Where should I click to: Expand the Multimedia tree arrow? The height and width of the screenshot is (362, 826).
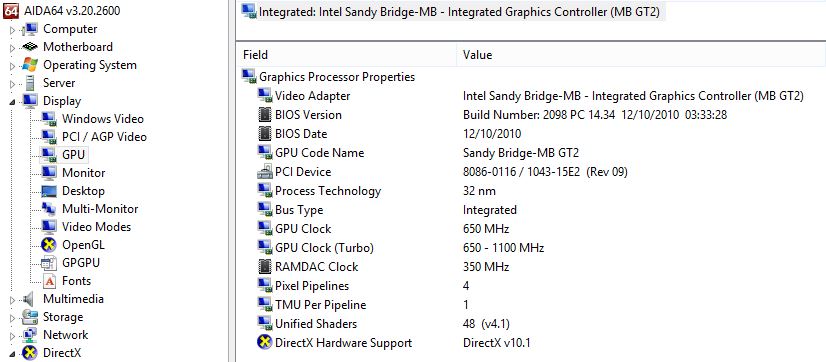[13, 300]
